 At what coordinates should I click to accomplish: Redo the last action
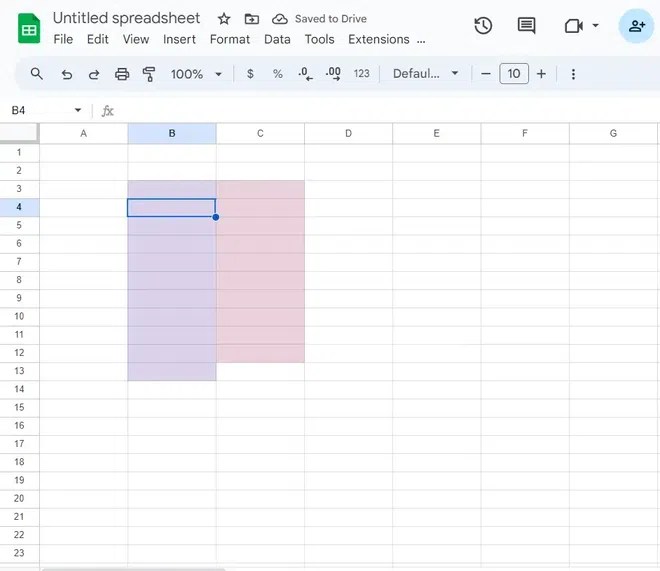[94, 74]
